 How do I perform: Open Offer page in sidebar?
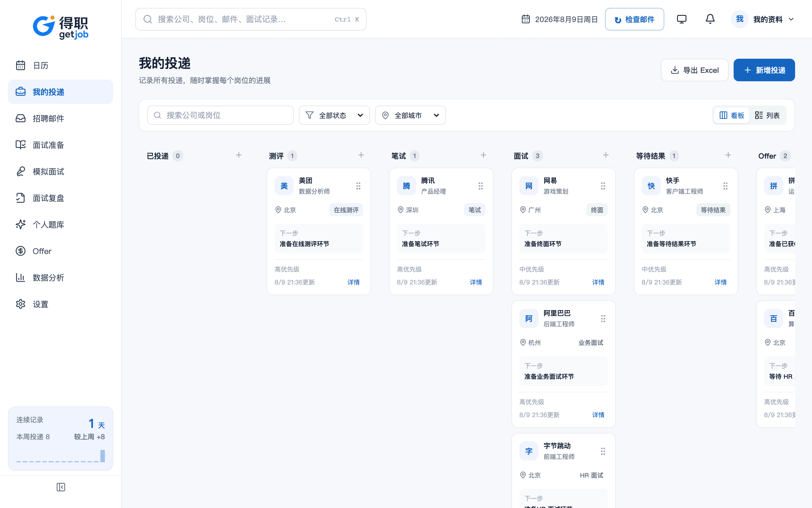tap(61, 251)
